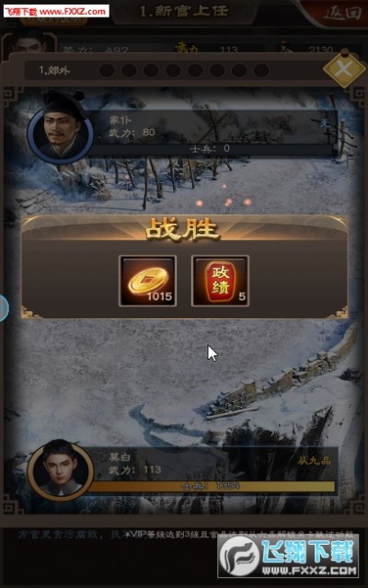
Task: Click the 返回 button at top right
Action: [342, 13]
